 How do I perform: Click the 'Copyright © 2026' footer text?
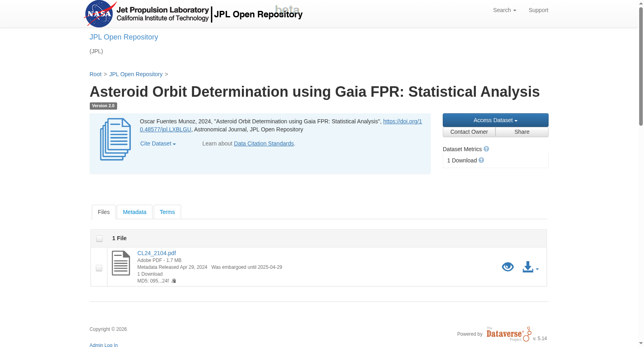pyautogui.click(x=108, y=329)
